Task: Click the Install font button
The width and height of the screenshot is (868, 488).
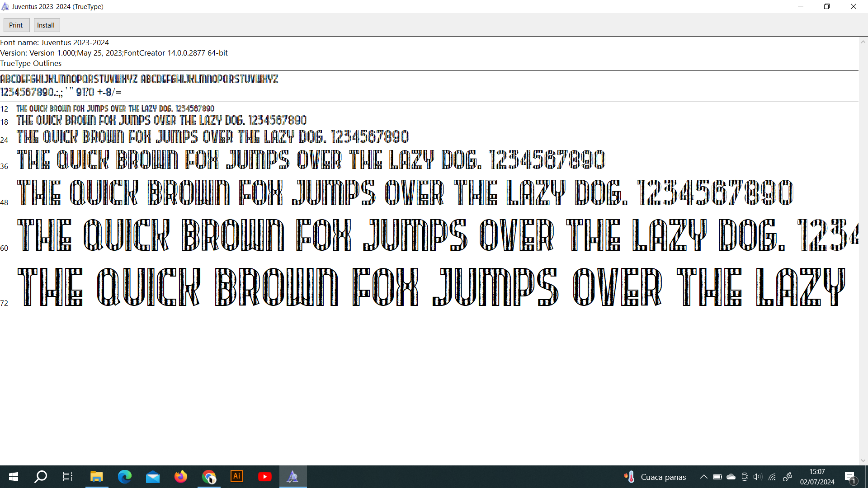Action: tap(46, 25)
